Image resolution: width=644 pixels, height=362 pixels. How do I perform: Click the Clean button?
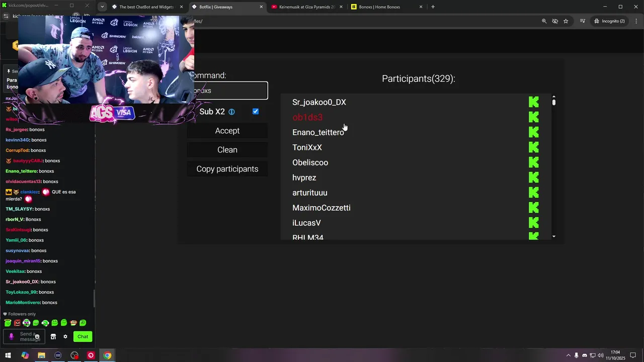[x=227, y=150]
